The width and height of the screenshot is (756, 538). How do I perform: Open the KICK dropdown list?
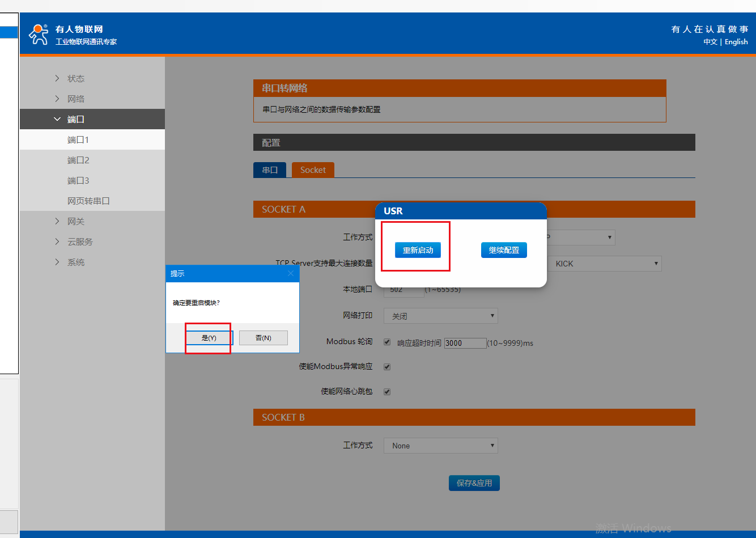click(x=604, y=264)
